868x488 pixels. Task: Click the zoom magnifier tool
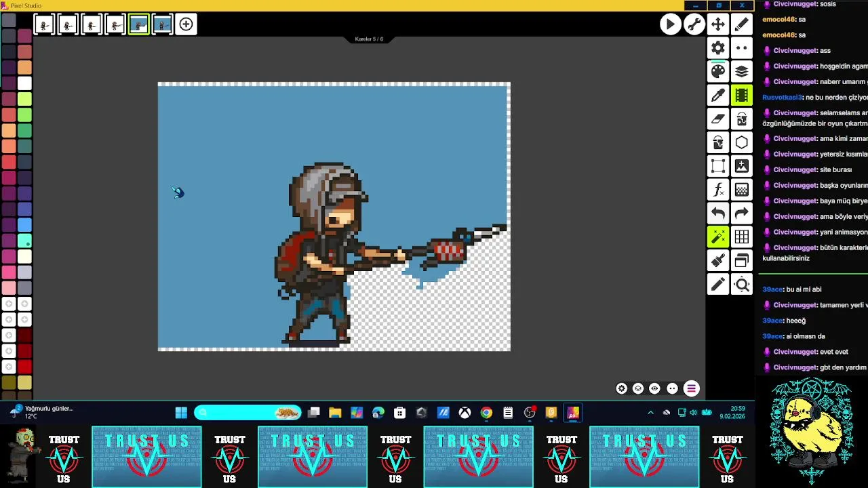tap(742, 284)
